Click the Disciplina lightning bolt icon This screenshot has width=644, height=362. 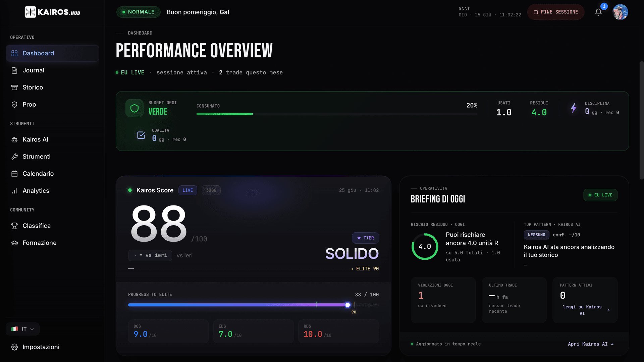click(x=574, y=108)
